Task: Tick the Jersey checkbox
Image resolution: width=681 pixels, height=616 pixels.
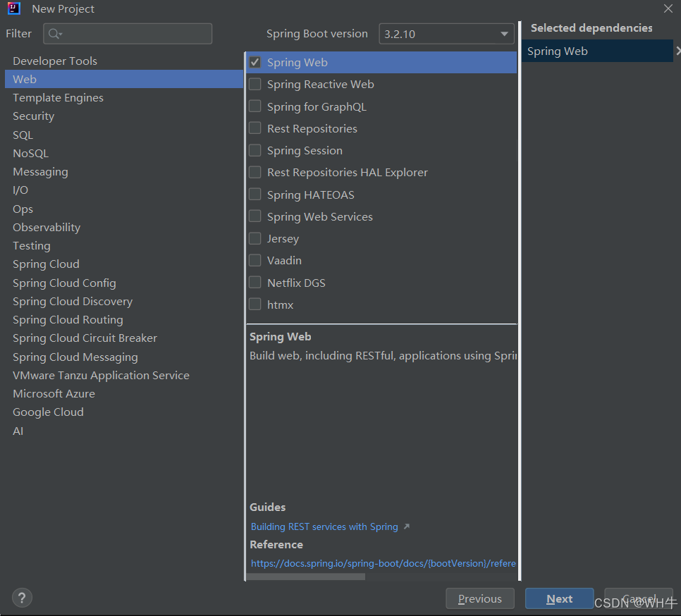Action: pyautogui.click(x=255, y=239)
